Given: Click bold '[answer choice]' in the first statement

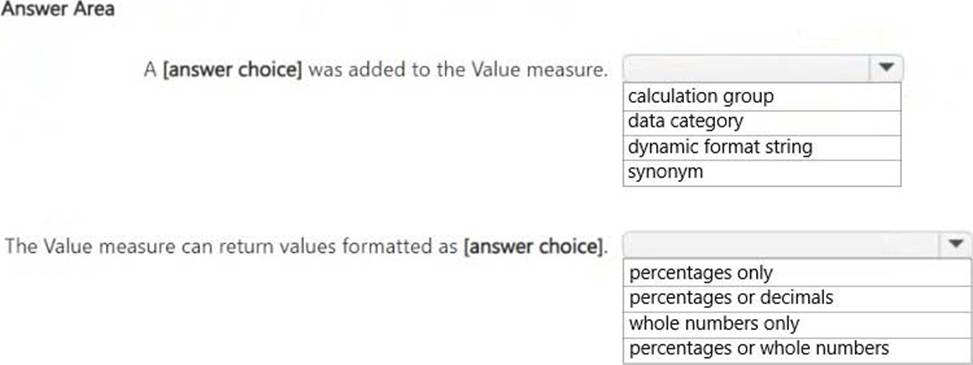Looking at the screenshot, I should pos(232,70).
